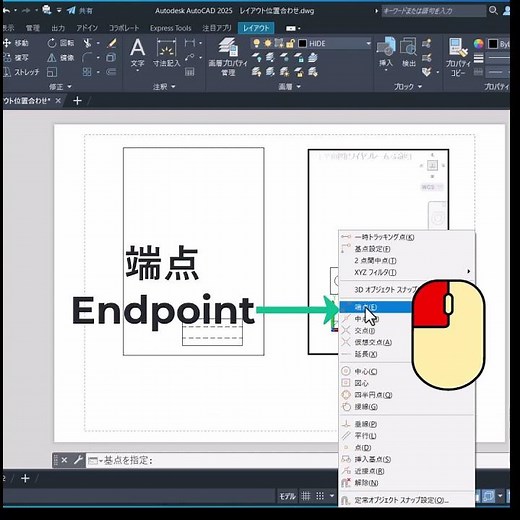The width and height of the screenshot is (520, 520).
Task: Click the Undo arrow in quick access toolbar
Action: 7,11
